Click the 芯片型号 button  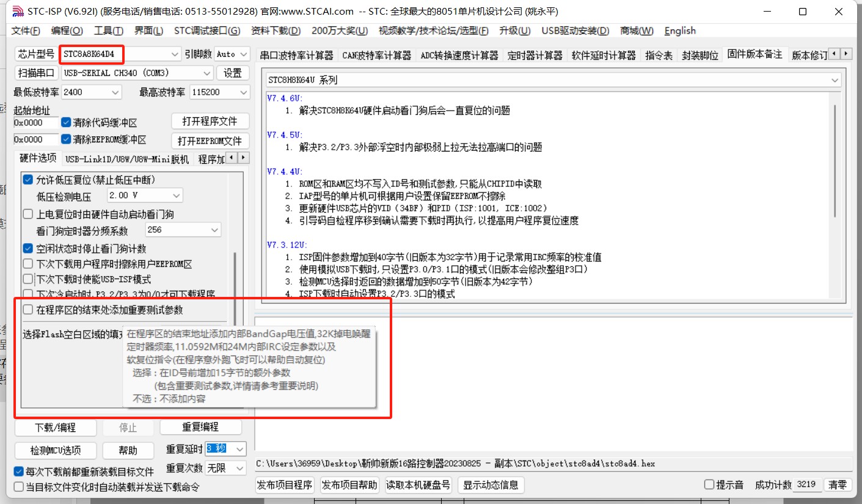point(36,54)
